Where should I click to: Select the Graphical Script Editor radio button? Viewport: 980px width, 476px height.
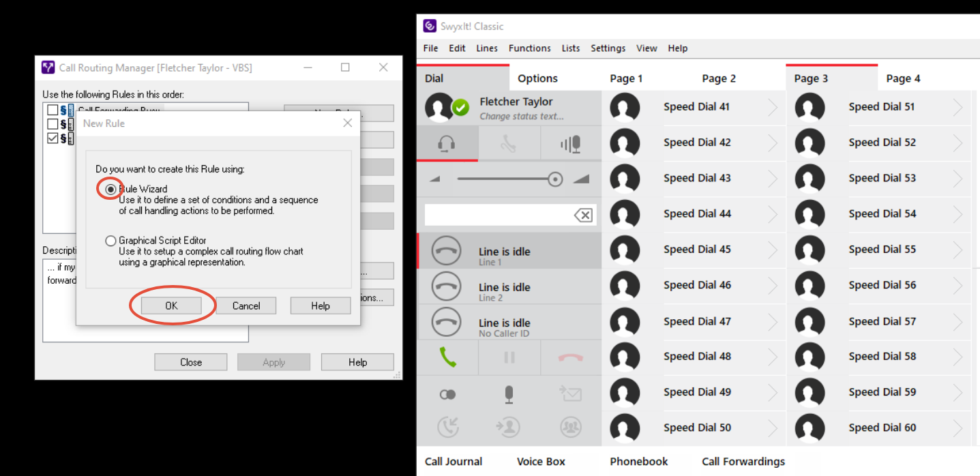110,241
